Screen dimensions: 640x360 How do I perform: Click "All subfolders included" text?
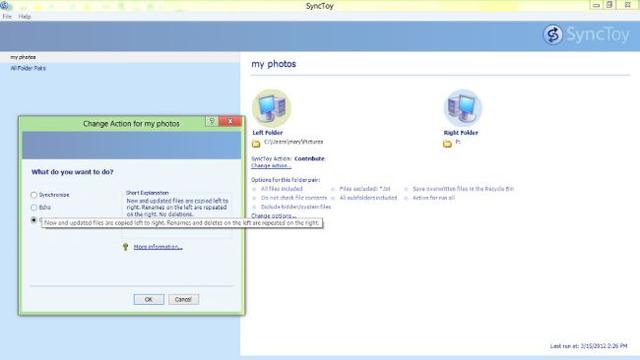pyautogui.click(x=368, y=198)
